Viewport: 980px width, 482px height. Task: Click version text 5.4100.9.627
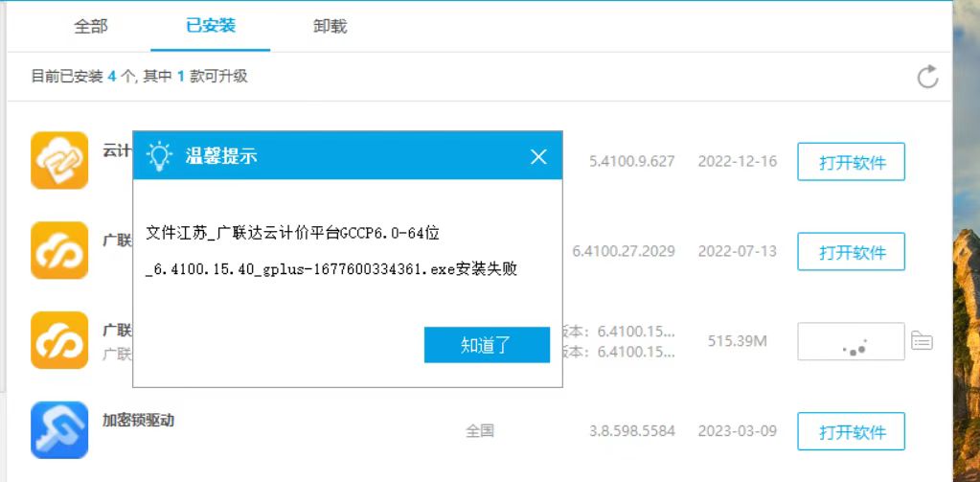click(632, 161)
